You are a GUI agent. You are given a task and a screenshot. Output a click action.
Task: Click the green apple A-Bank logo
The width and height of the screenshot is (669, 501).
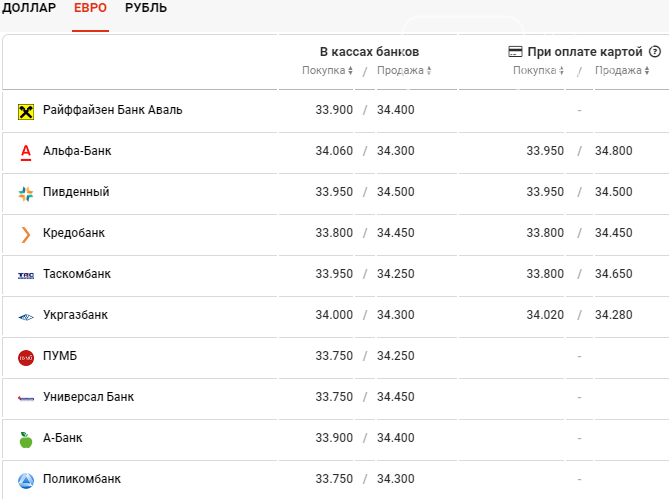[26, 440]
